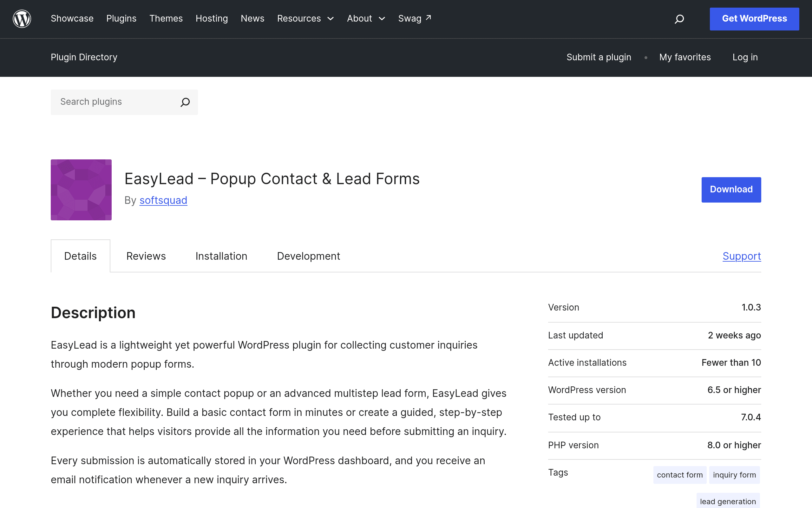Click the '2 weeks ago' value
This screenshot has width=812, height=508.
[735, 335]
